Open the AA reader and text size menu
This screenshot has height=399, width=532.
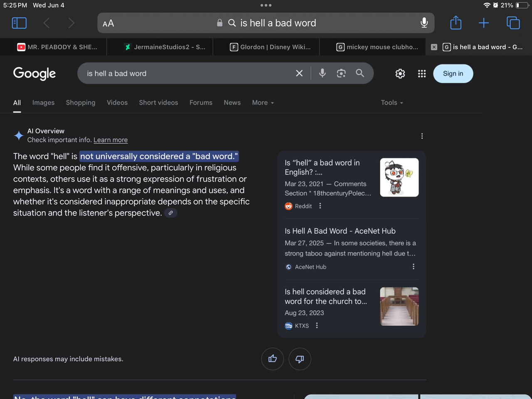point(108,23)
